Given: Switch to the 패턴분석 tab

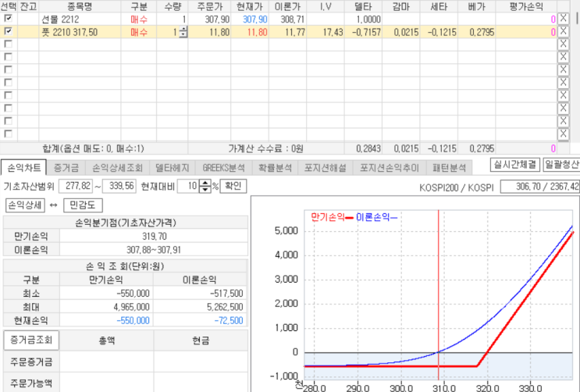Looking at the screenshot, I should click(449, 168).
